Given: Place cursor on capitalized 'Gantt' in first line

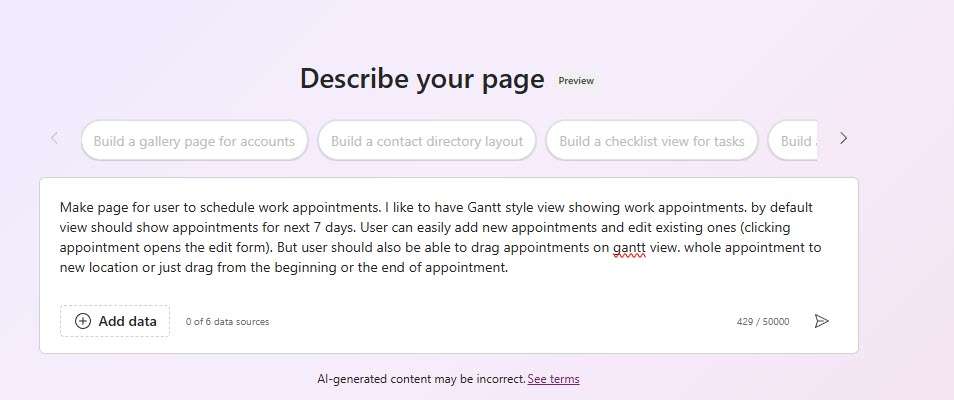Looking at the screenshot, I should pos(484,207).
